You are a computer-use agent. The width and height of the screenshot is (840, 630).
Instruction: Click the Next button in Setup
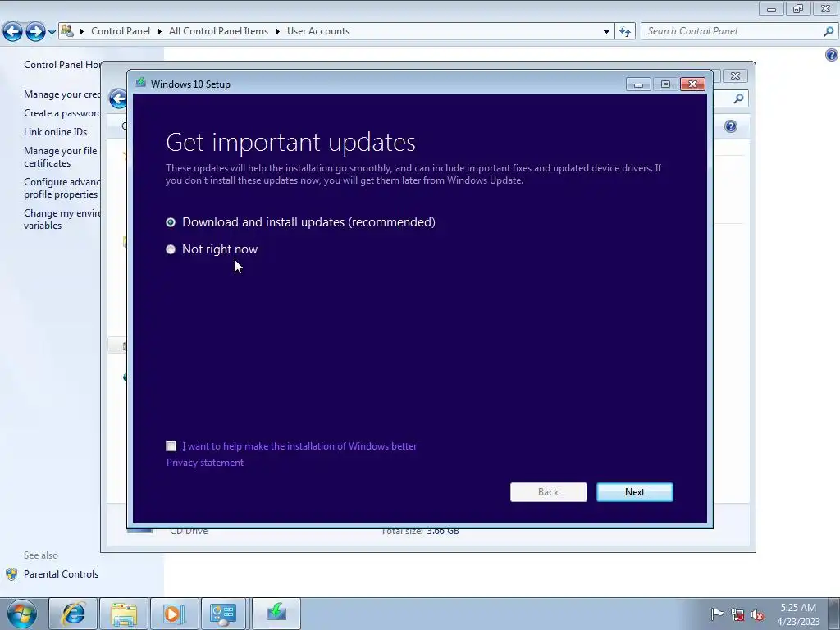(634, 492)
